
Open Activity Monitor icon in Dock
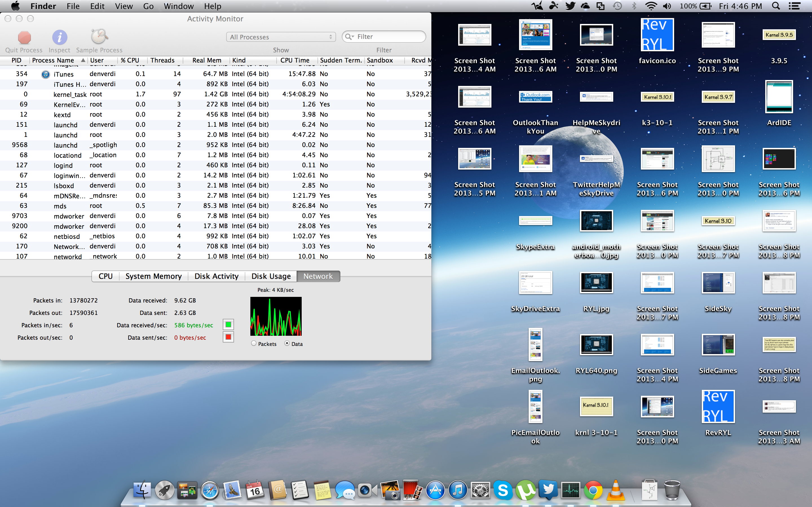570,491
